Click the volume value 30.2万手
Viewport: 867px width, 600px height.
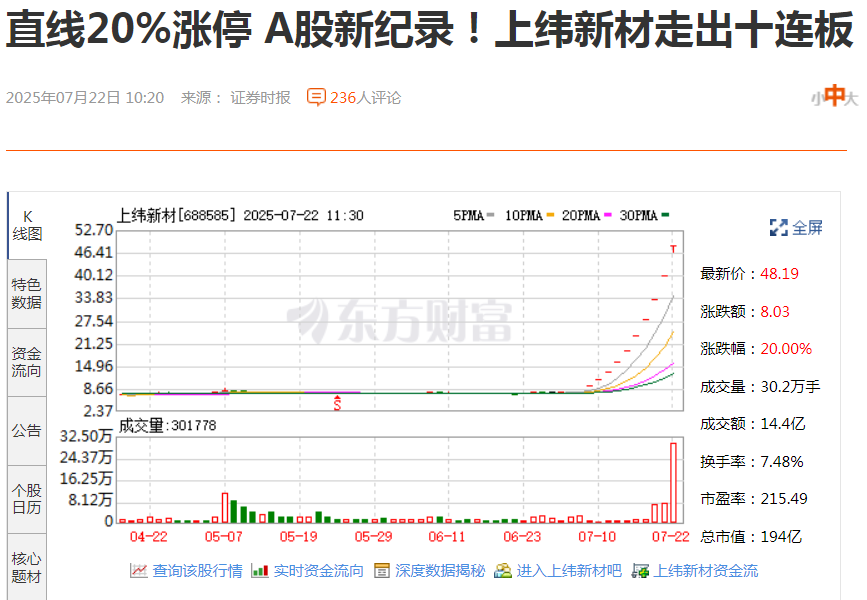coord(791,386)
